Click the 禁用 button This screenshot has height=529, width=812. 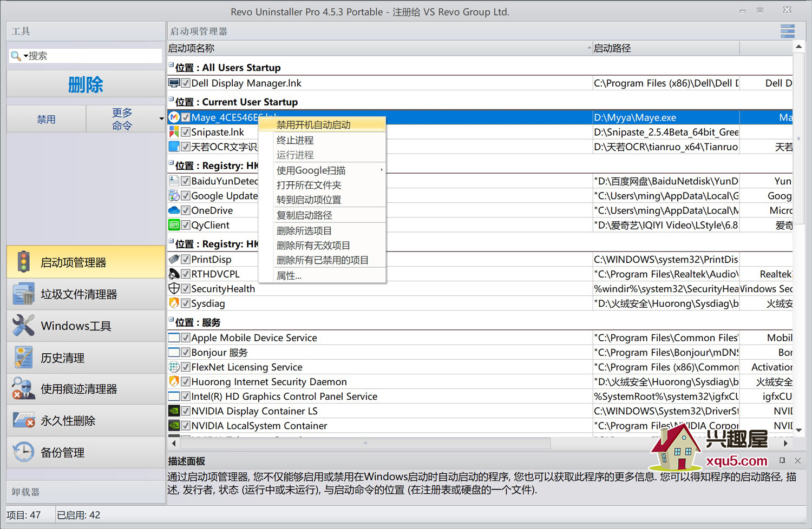click(46, 119)
